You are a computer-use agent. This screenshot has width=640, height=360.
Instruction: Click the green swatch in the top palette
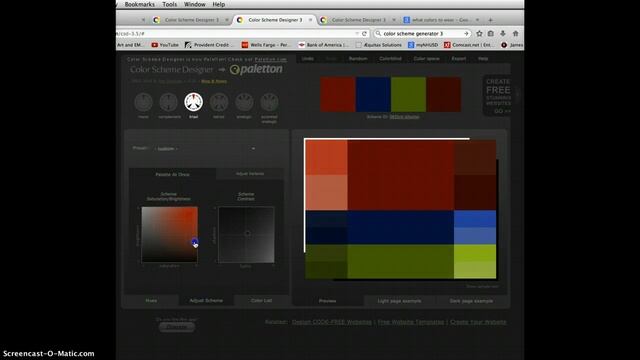click(x=409, y=94)
